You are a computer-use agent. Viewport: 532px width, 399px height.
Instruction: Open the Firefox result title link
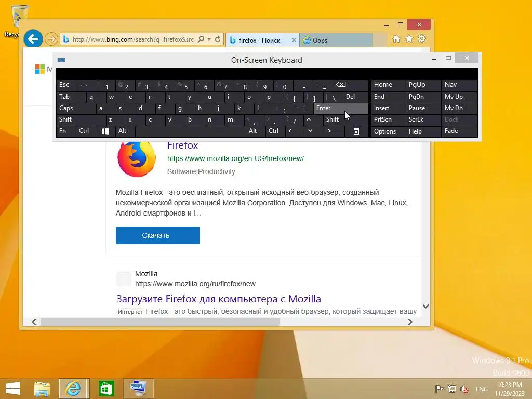click(182, 145)
